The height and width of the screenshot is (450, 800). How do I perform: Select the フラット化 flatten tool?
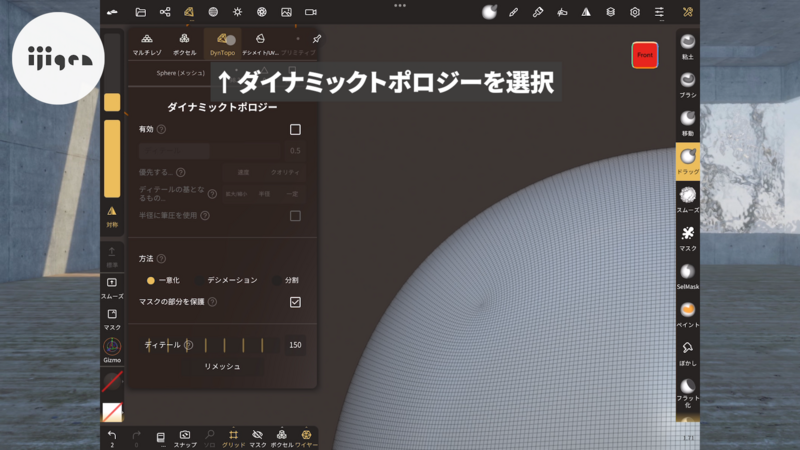688,393
